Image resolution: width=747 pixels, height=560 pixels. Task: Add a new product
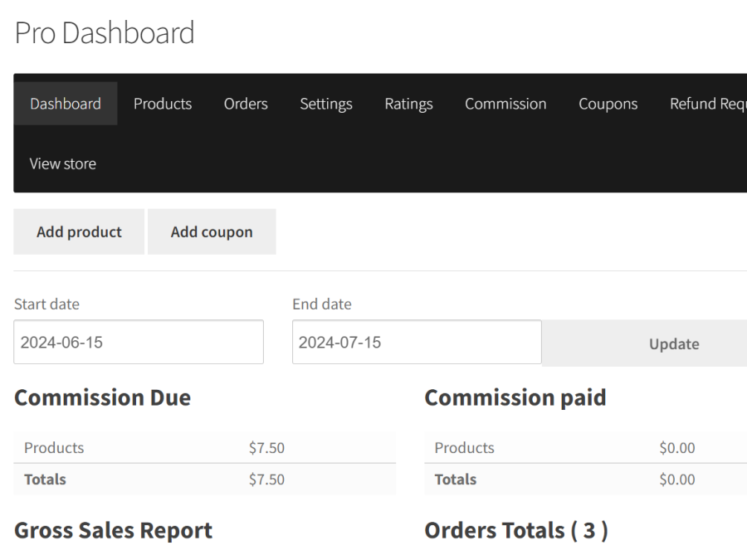tap(78, 231)
